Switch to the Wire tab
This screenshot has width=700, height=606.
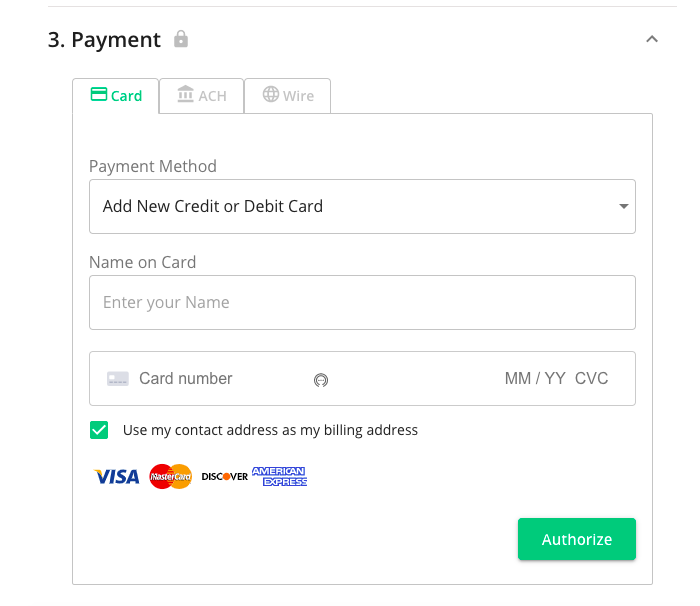pos(288,96)
